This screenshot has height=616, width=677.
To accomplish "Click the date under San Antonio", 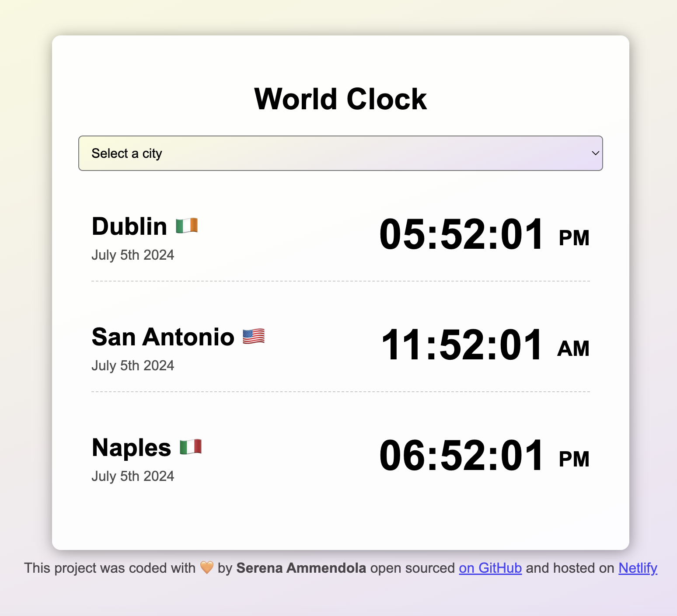I will coord(133,365).
